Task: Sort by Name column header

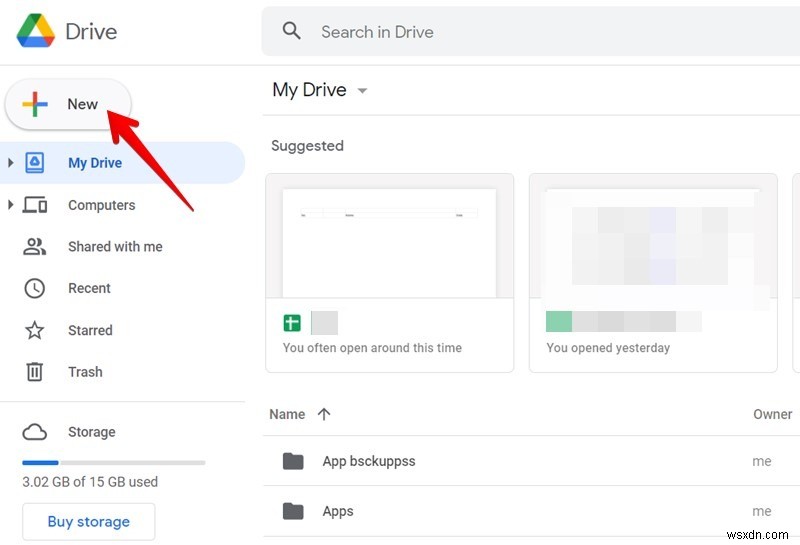Action: click(287, 414)
